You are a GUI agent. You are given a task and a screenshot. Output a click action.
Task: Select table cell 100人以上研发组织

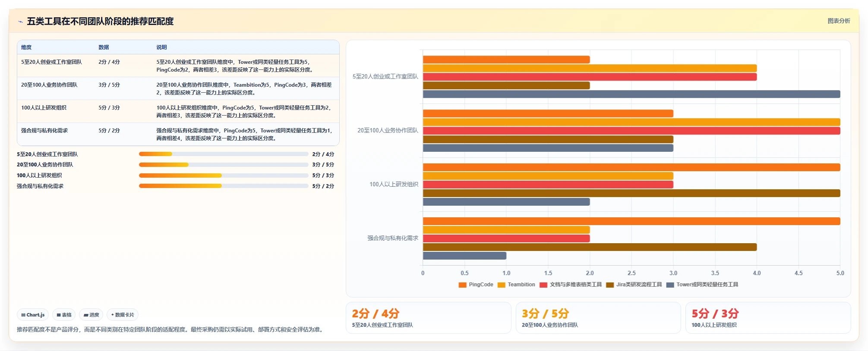point(44,108)
